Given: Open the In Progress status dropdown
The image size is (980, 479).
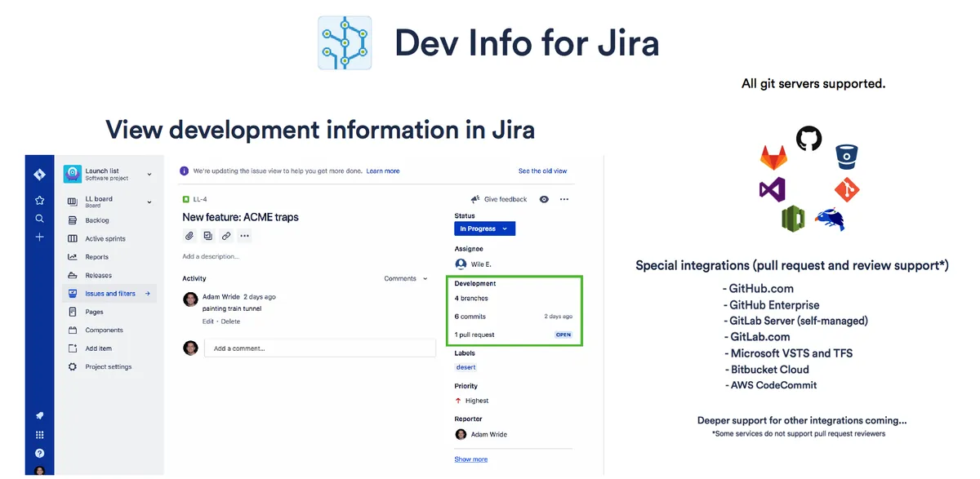Looking at the screenshot, I should 484,229.
